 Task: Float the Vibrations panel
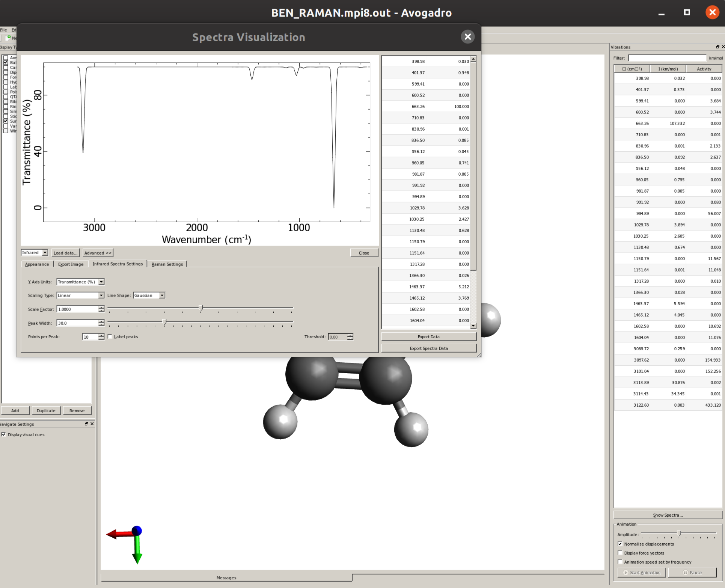pos(717,47)
